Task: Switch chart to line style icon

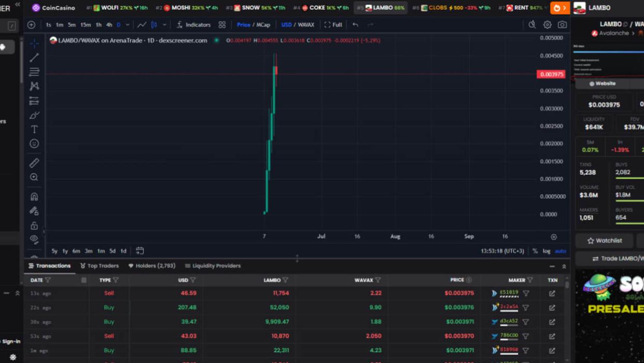Action: (142, 25)
